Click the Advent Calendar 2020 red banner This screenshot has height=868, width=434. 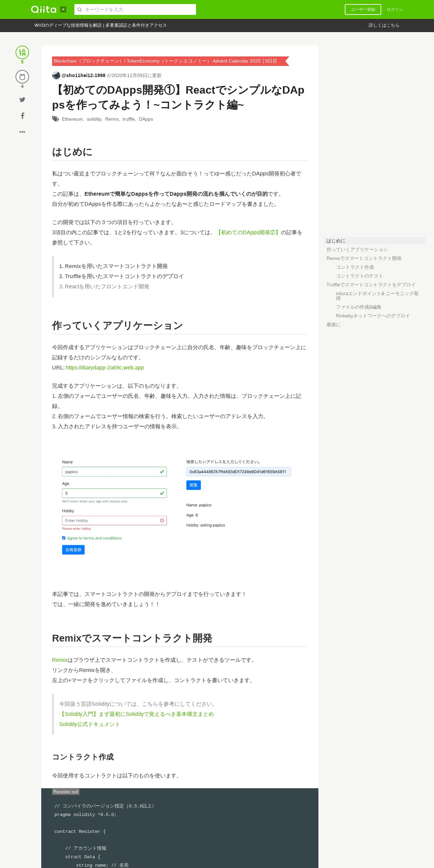coord(170,61)
